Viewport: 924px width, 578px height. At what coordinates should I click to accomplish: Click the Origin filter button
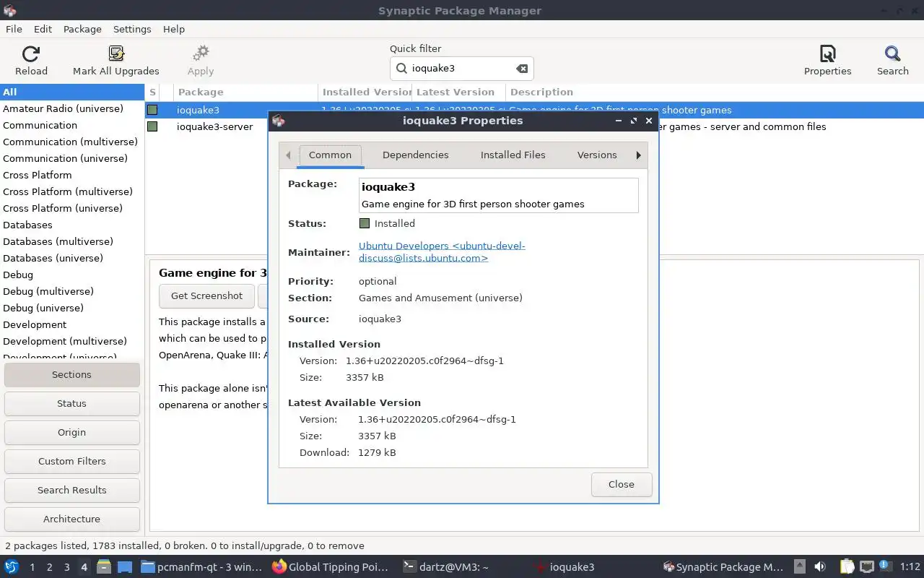pyautogui.click(x=71, y=432)
